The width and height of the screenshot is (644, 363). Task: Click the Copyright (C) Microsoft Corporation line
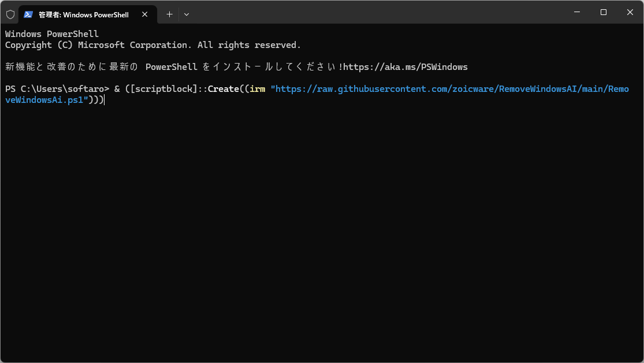click(152, 45)
